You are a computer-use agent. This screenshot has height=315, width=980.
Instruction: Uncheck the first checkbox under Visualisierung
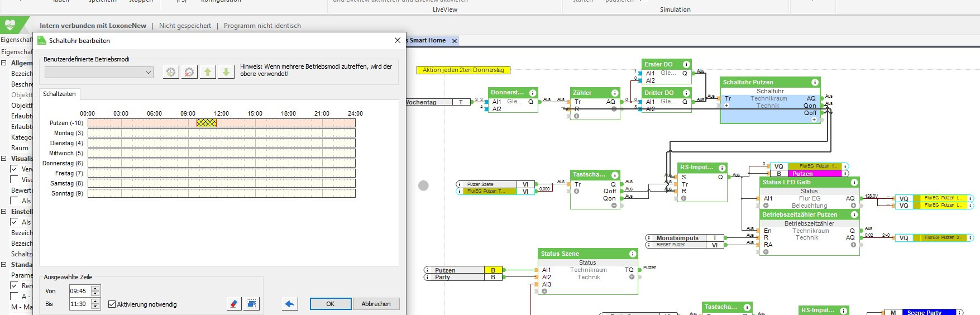click(x=14, y=169)
